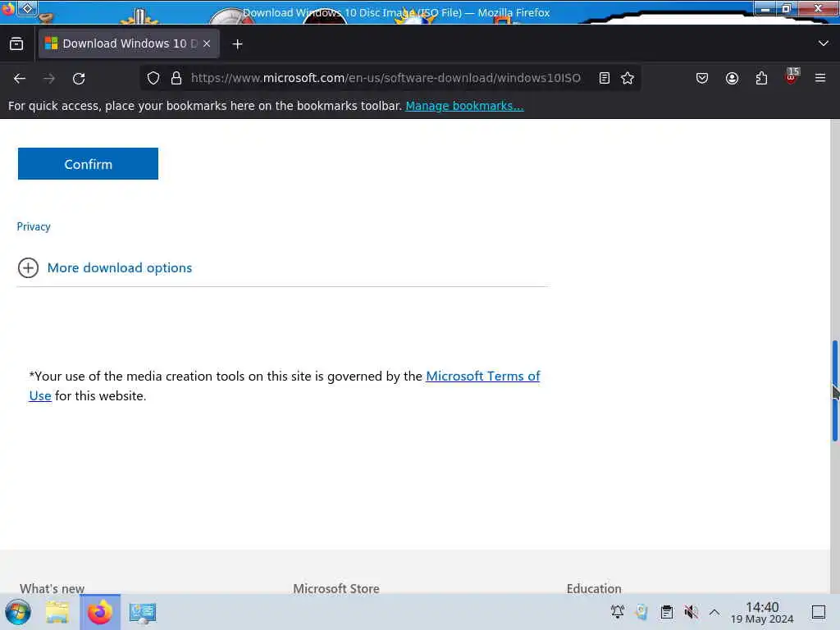840x630 pixels.
Task: Open Save to Pocket icon
Action: [702, 78]
